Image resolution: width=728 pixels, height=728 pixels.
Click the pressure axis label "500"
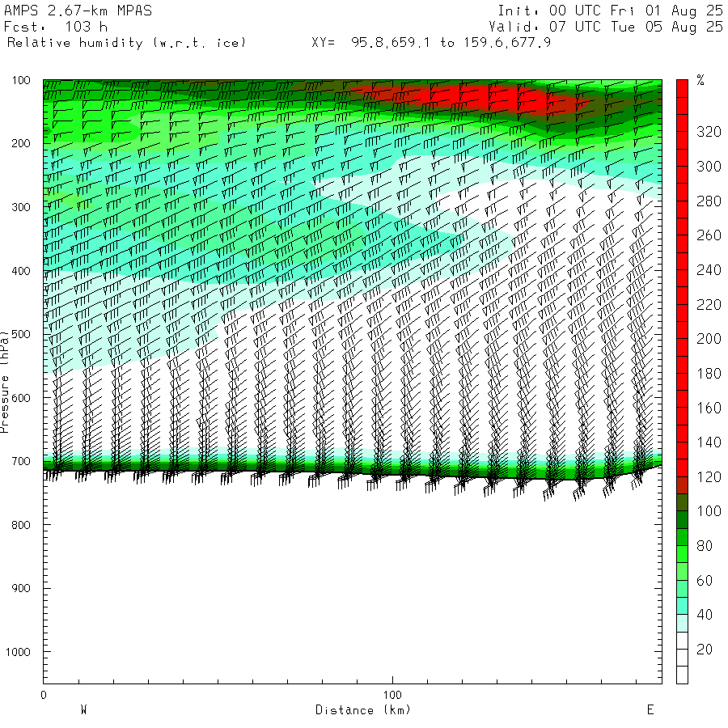click(21, 334)
